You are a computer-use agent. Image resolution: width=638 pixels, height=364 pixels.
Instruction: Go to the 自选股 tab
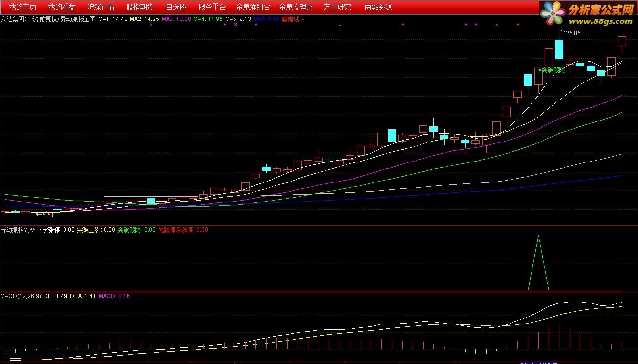tap(176, 7)
